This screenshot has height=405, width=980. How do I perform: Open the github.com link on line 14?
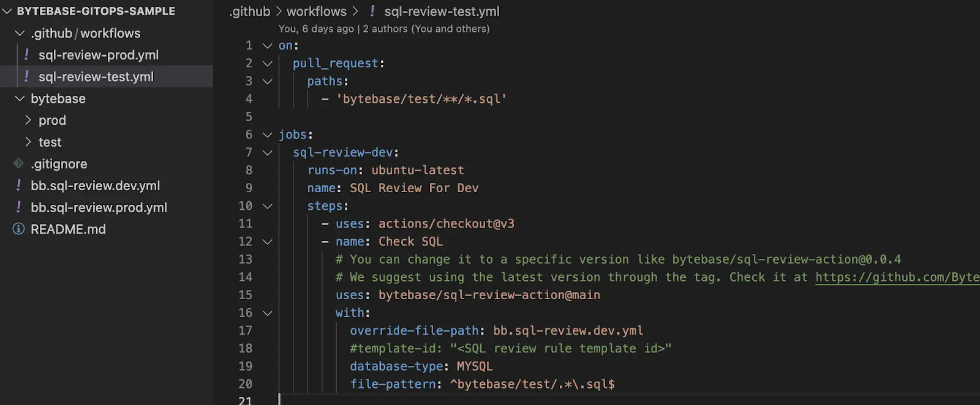point(897,277)
